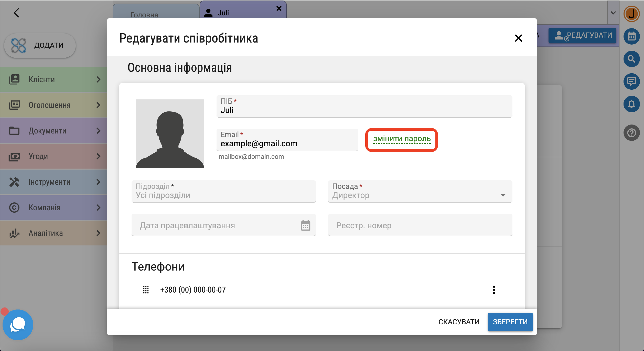Viewport: 644px width, 351px height.
Task: Open the Посада dropdown
Action: click(420, 192)
